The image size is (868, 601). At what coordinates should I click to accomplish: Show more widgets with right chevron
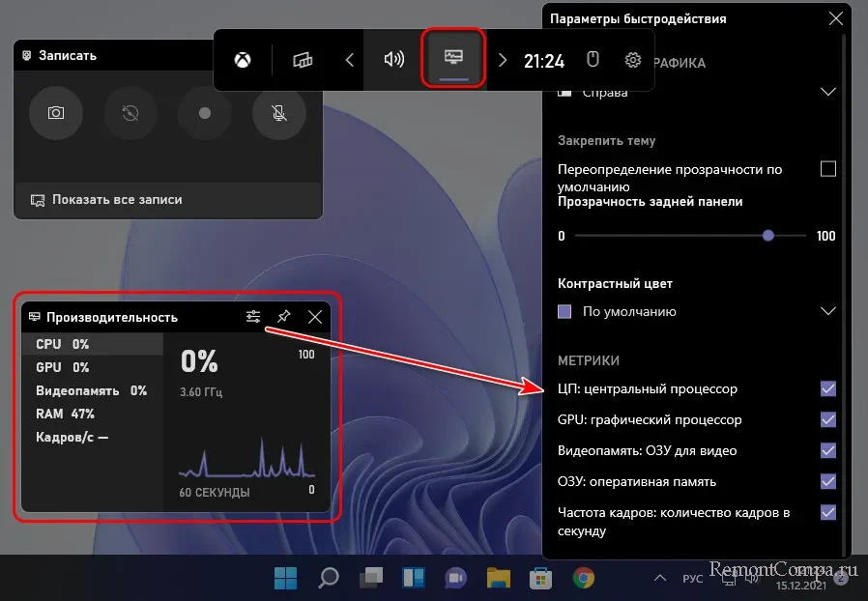coord(502,60)
